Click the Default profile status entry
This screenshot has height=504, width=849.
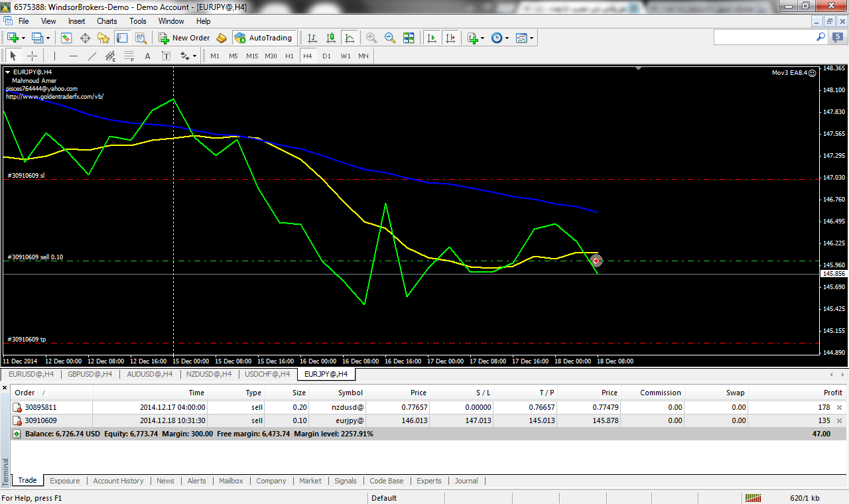pyautogui.click(x=384, y=498)
